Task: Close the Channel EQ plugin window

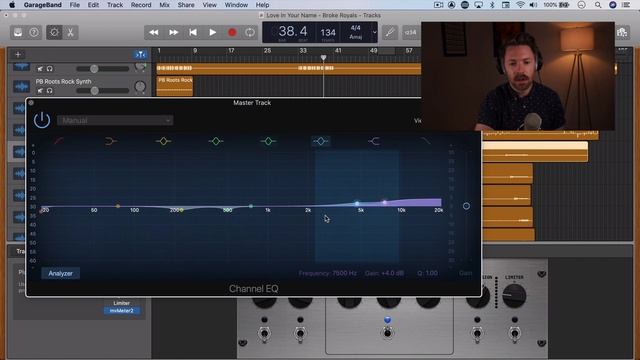Action: [31, 103]
